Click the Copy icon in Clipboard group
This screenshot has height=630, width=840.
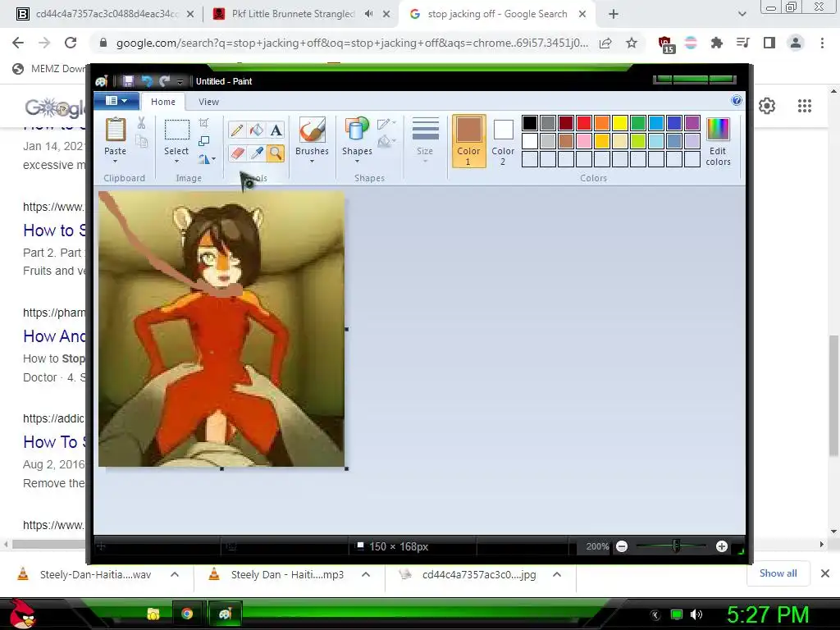pos(141,141)
